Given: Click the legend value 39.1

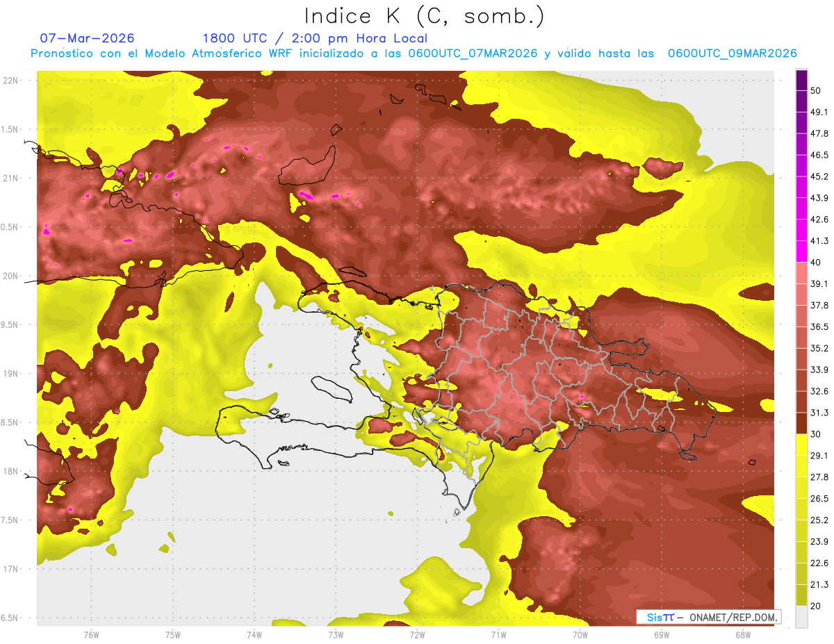Looking at the screenshot, I should [819, 284].
